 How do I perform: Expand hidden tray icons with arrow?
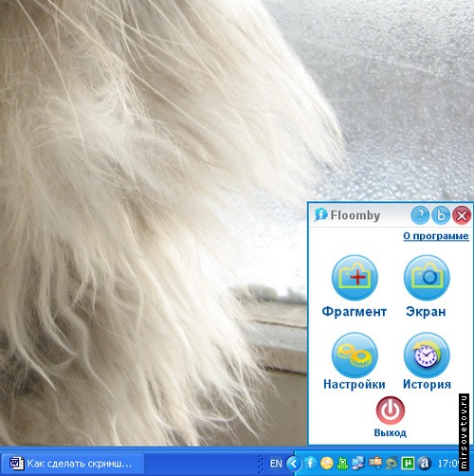tap(294, 464)
